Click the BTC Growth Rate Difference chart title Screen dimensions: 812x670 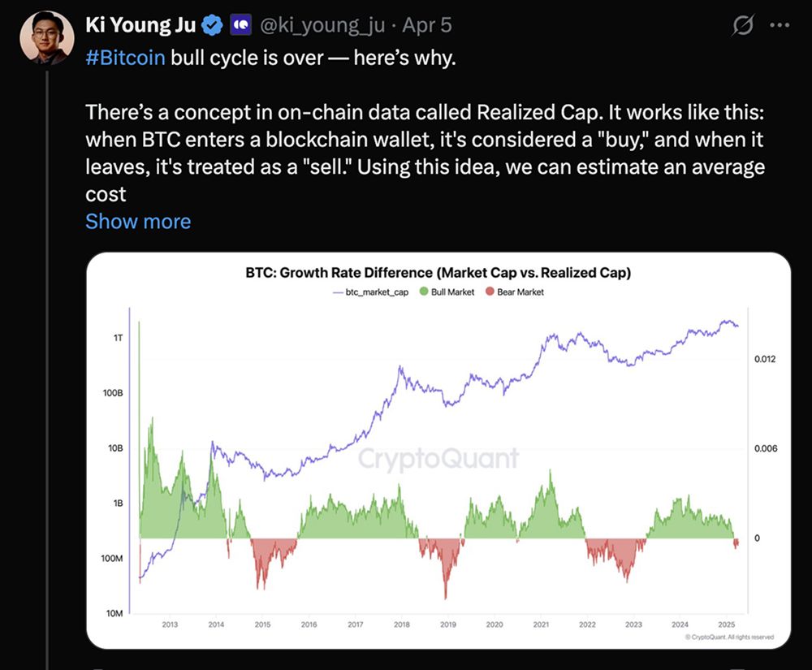(x=438, y=273)
